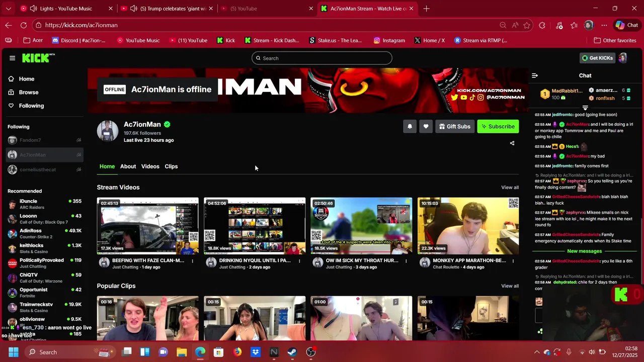Open Microsoft Edge on the taskbar
Image resolution: width=644 pixels, height=362 pixels.
200,352
